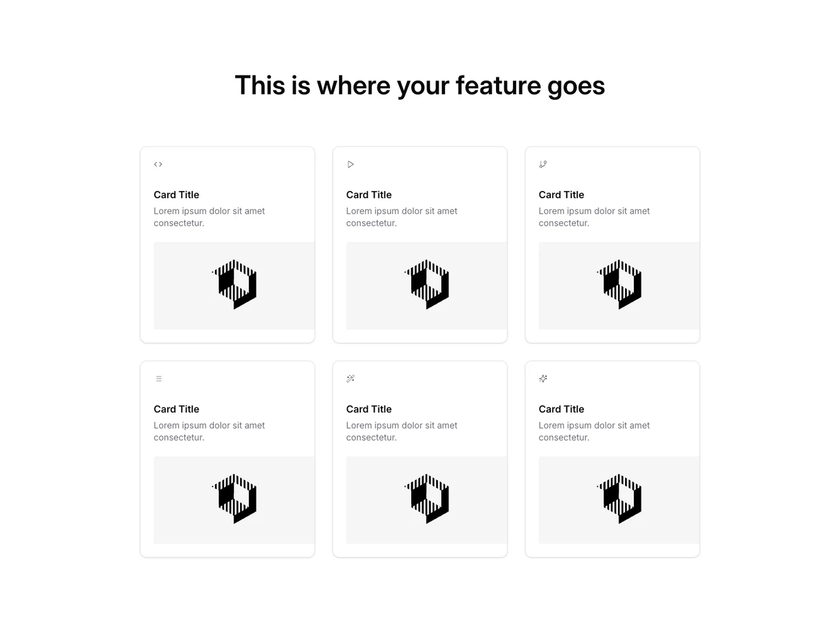Click the logo image in the magic-wand card
Viewport: 840px width, 630px height.
coord(427,499)
